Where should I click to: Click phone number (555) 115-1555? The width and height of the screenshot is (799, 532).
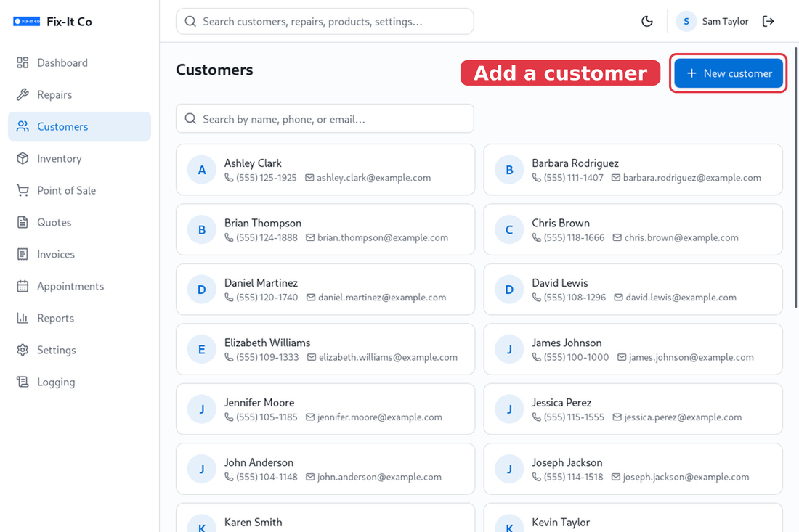tap(574, 417)
